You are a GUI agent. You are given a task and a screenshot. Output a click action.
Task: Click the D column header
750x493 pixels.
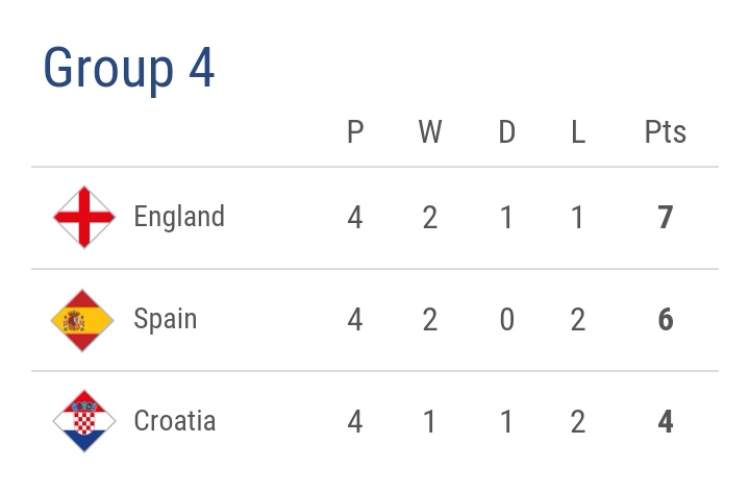(507, 133)
